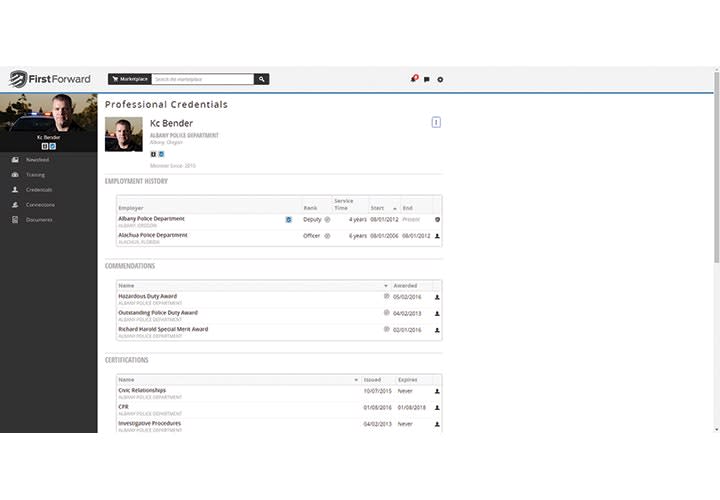The width and height of the screenshot is (720, 500).
Task: Sort commendations by Name column arrow
Action: (x=386, y=286)
